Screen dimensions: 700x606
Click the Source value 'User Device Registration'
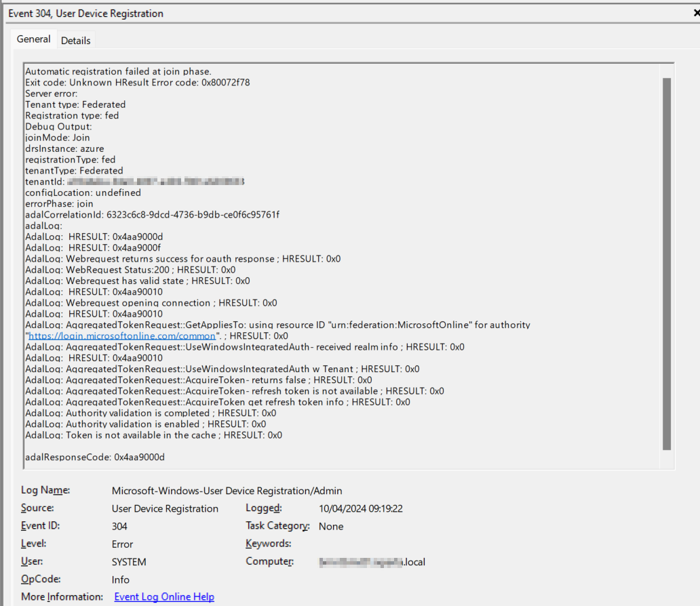tap(165, 508)
